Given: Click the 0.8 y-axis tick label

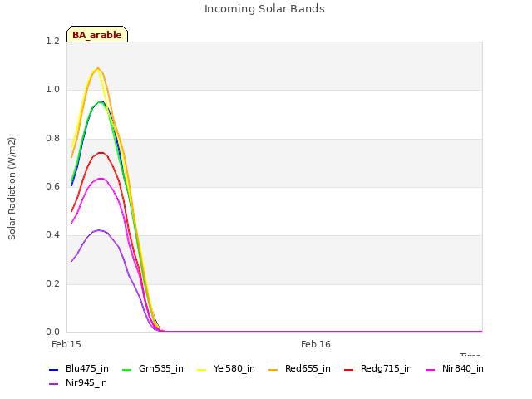Looking at the screenshot, I should [53, 139].
